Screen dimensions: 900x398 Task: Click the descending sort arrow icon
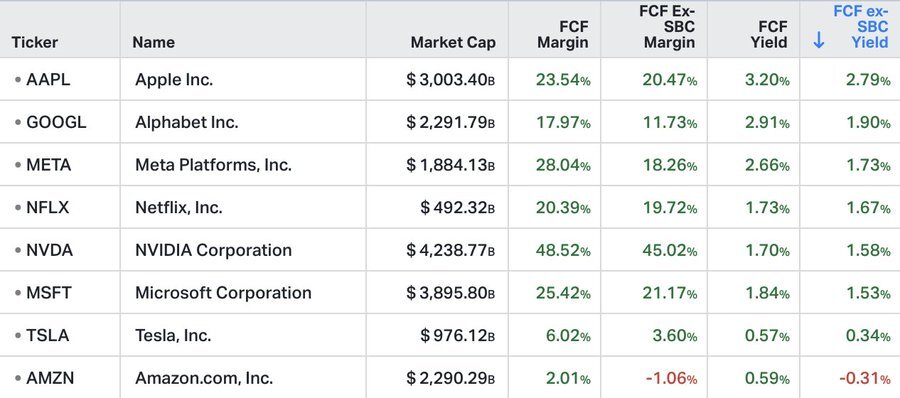[x=819, y=40]
